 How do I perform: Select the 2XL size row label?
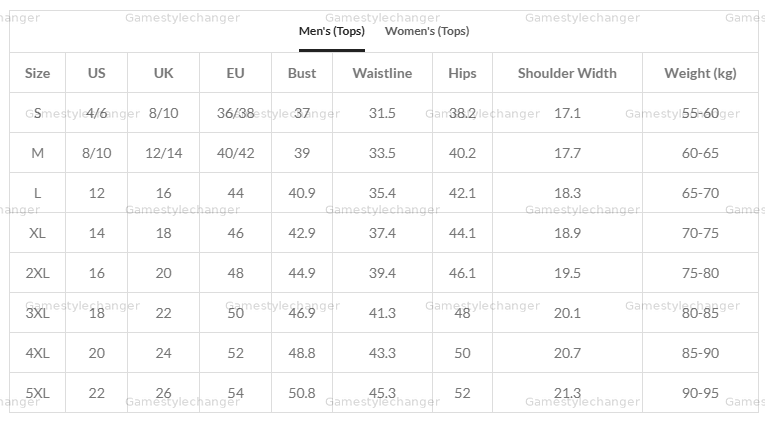pos(37,273)
